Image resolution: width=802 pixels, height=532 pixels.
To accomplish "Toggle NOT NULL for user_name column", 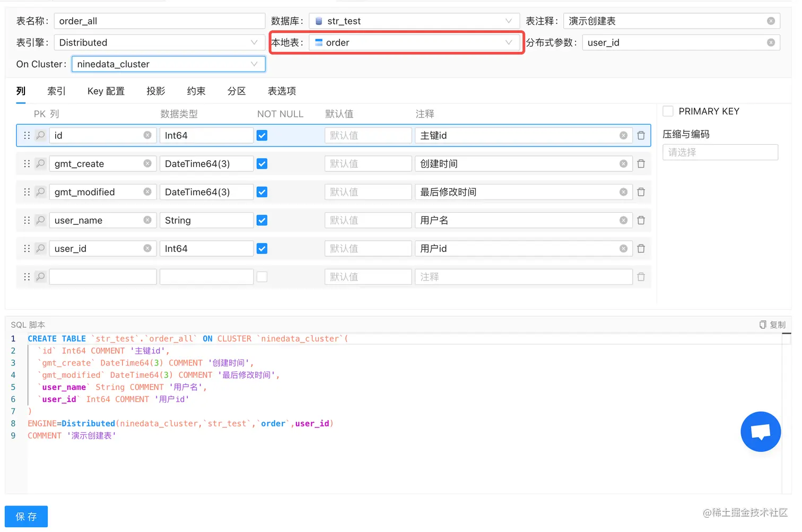I will [x=262, y=220].
